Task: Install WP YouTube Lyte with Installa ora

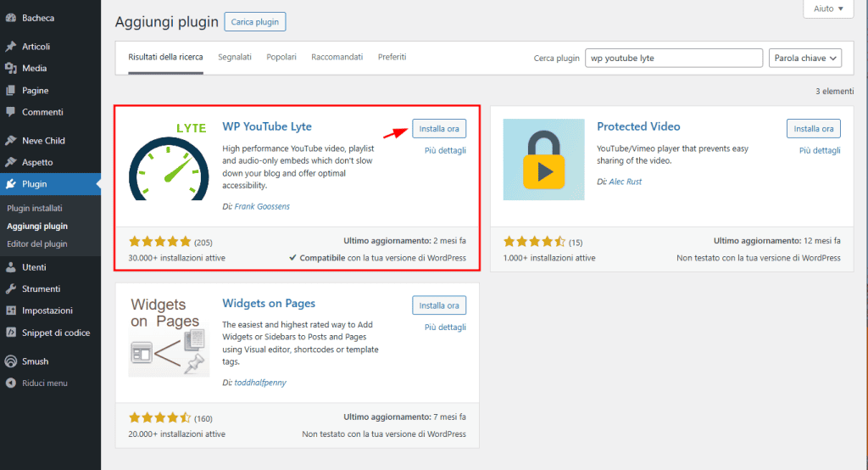Action: 439,129
